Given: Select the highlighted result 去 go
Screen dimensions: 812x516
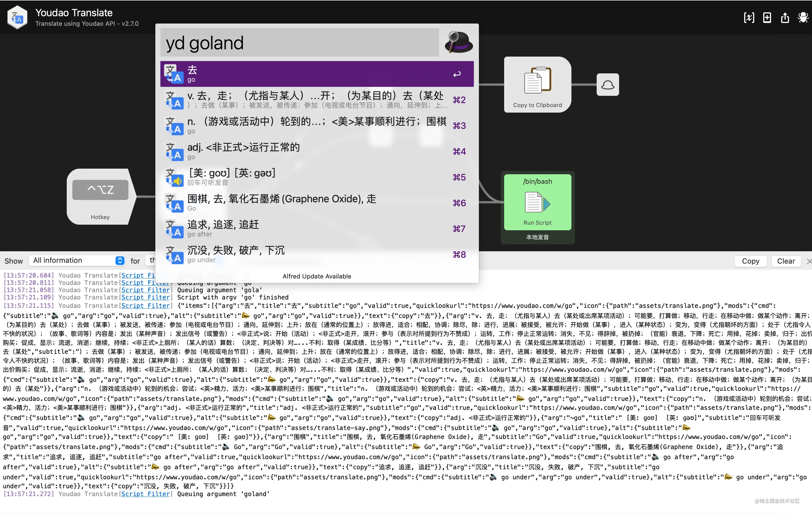Looking at the screenshot, I should pyautogui.click(x=317, y=74).
